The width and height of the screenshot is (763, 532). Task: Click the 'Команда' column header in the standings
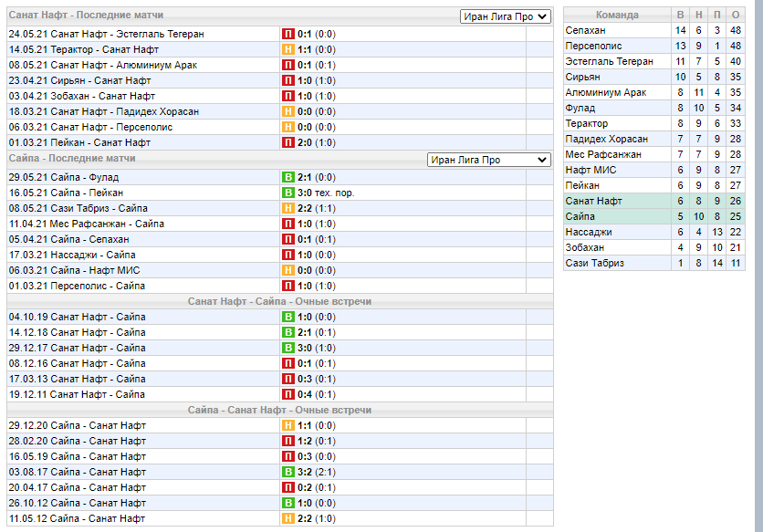point(617,16)
